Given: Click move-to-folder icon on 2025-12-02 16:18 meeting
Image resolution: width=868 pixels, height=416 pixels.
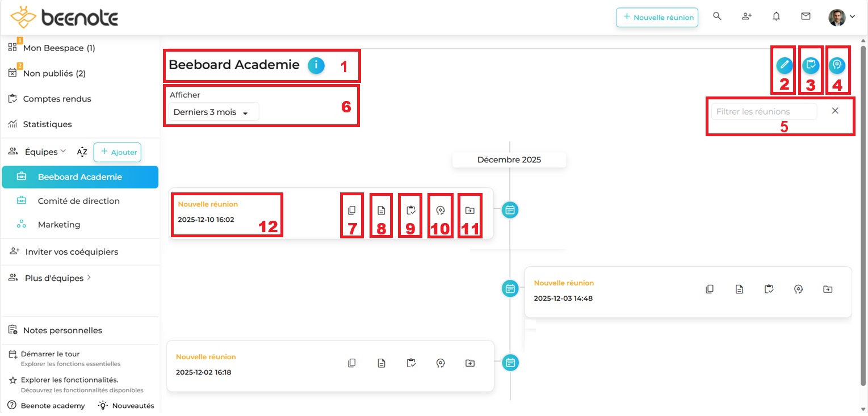Looking at the screenshot, I should click(x=469, y=363).
